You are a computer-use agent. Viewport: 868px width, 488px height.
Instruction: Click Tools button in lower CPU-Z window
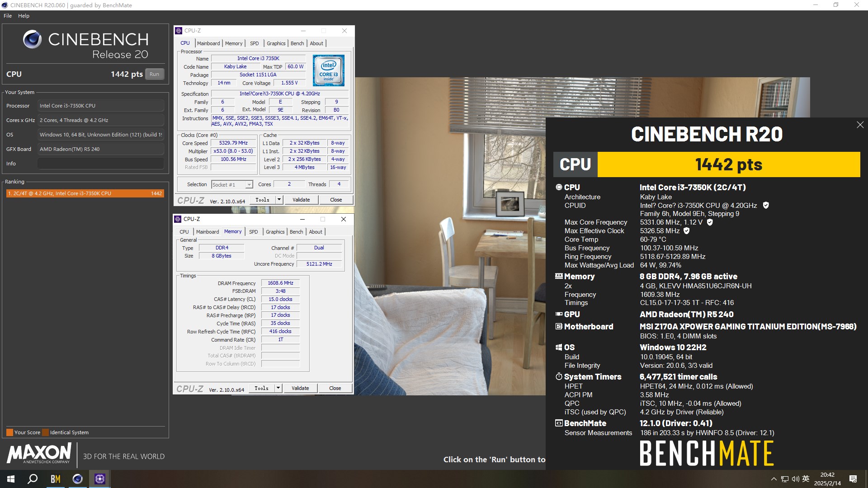coord(261,388)
